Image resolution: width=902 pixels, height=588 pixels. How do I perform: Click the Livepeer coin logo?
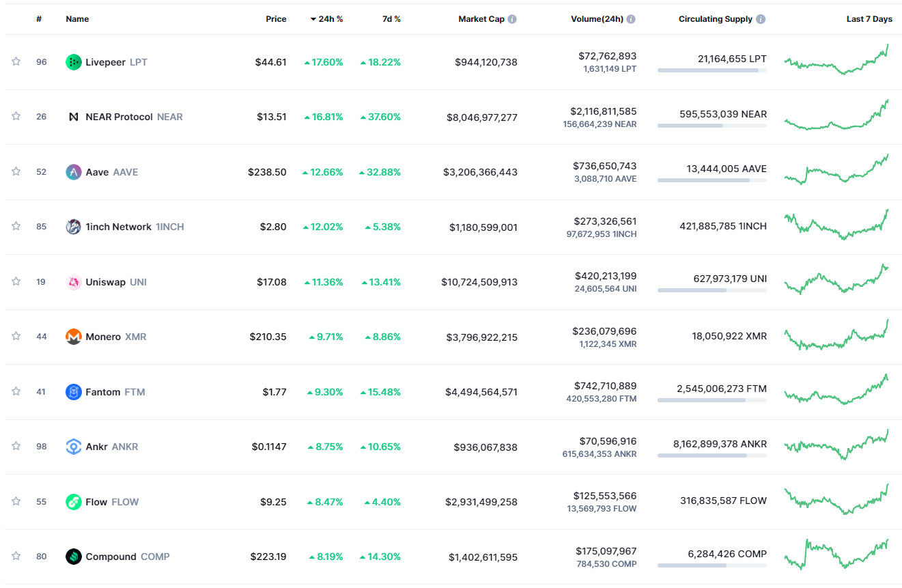[x=74, y=62]
